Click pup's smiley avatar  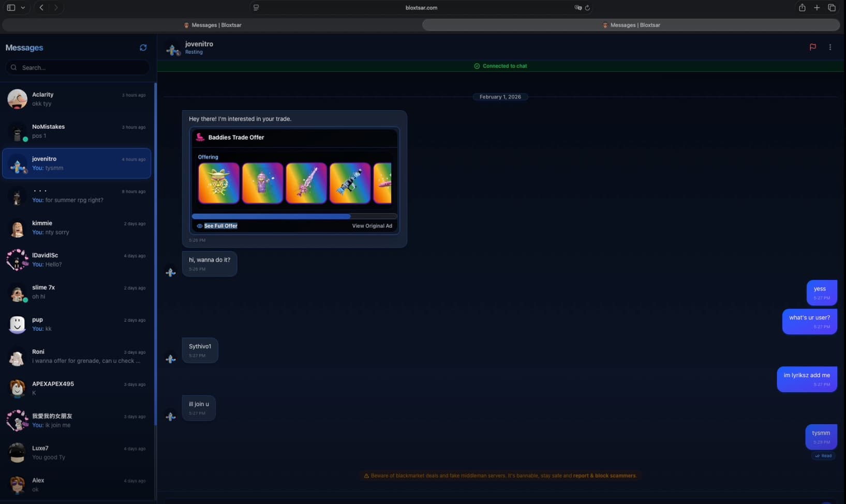[17, 324]
